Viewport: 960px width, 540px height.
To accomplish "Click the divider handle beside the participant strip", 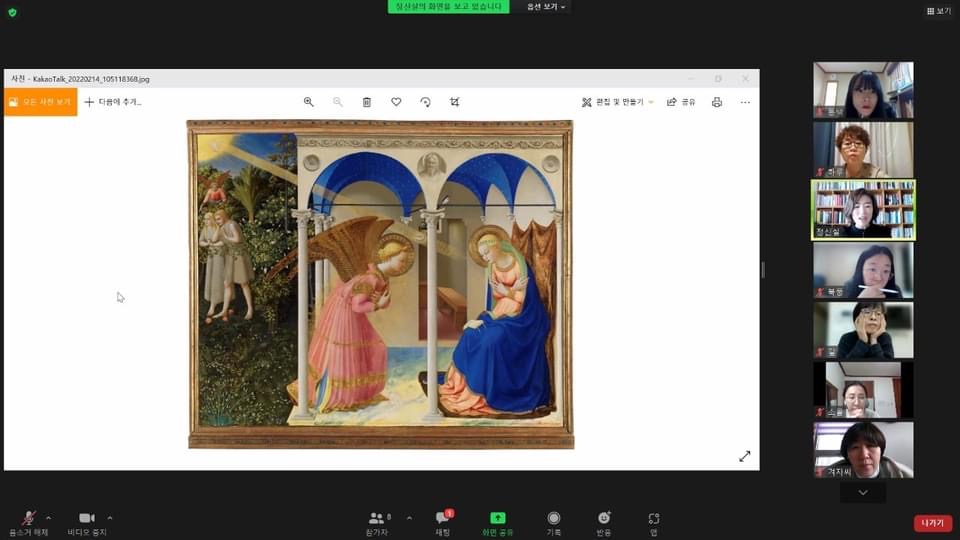I will tap(763, 270).
